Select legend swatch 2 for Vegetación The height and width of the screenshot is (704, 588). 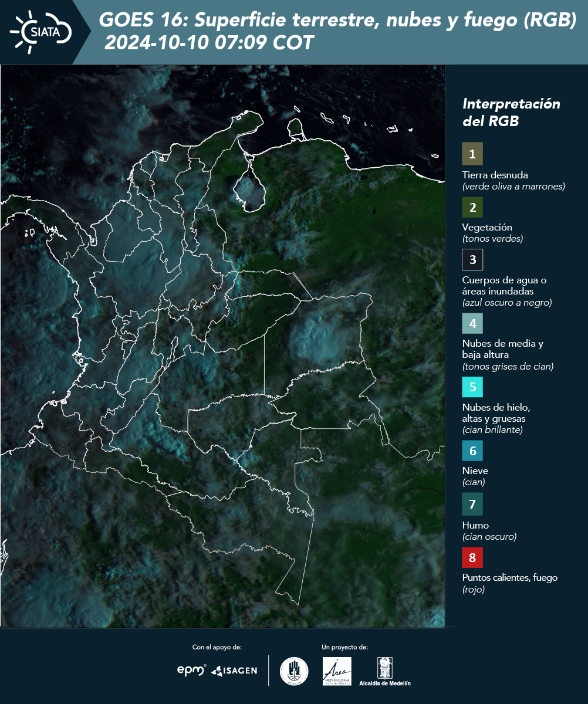472,207
